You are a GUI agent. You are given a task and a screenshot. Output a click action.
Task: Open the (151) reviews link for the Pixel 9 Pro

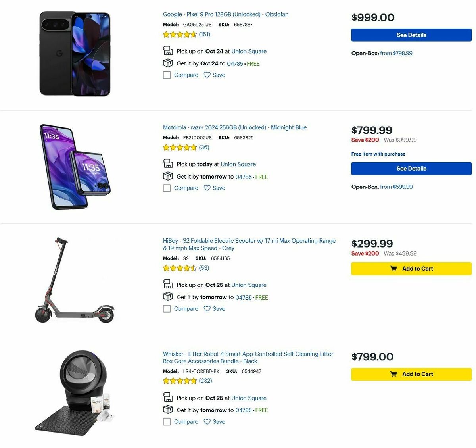(204, 34)
